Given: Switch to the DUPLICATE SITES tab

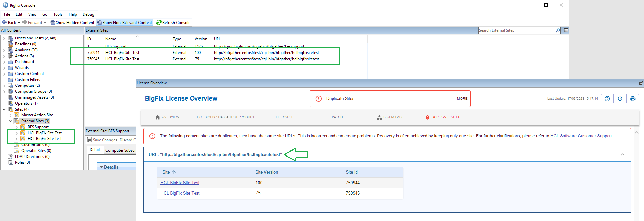Looking at the screenshot, I should pyautogui.click(x=443, y=117).
